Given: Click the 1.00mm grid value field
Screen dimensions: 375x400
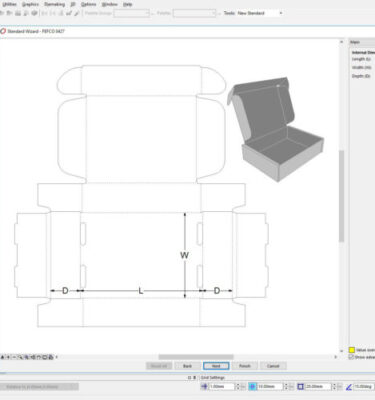Looking at the screenshot, I should pyautogui.click(x=222, y=387).
